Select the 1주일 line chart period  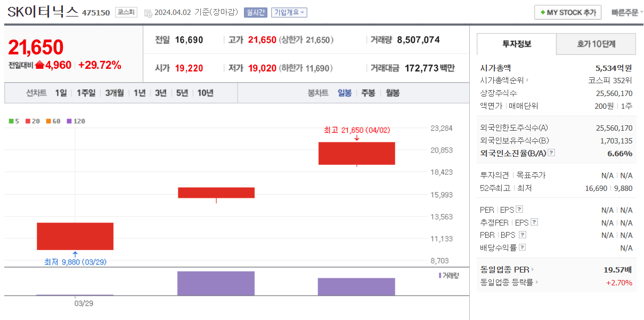pos(86,93)
